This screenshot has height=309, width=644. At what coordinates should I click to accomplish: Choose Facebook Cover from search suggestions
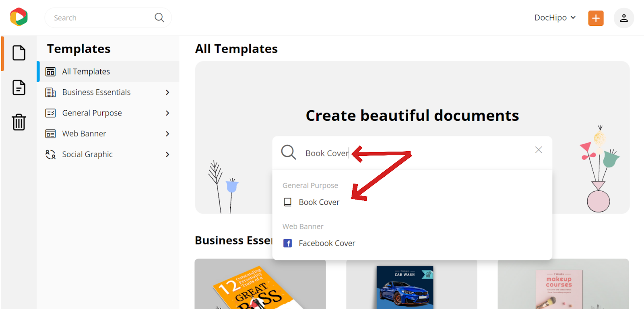point(327,243)
